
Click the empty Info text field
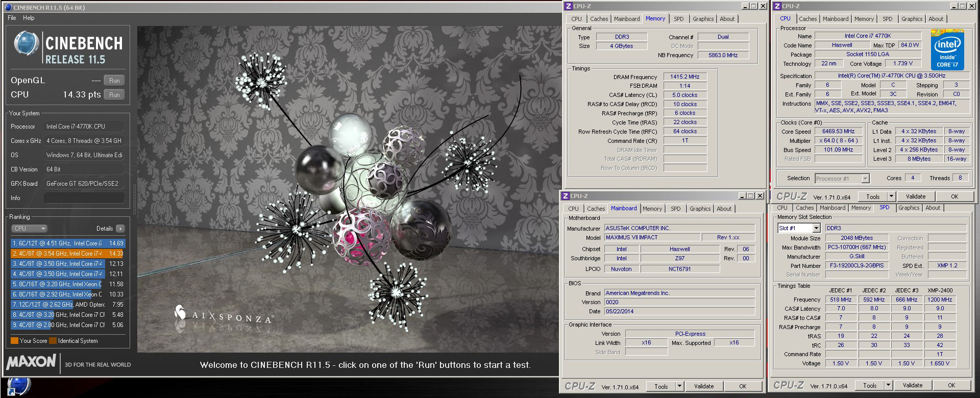[84, 198]
